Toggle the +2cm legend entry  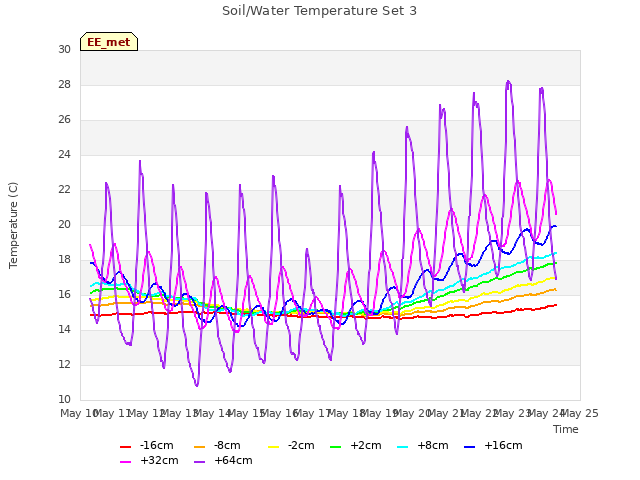(x=356, y=445)
